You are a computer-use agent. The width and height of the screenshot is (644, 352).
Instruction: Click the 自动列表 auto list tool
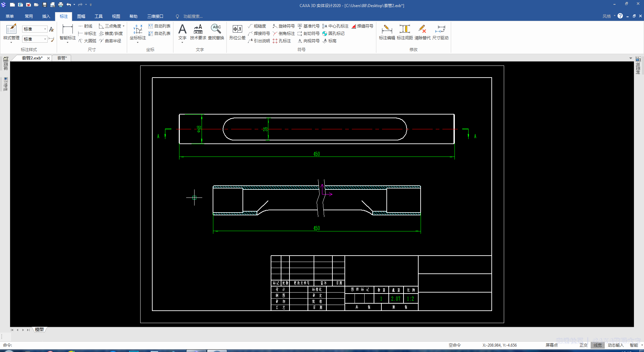pos(159,26)
